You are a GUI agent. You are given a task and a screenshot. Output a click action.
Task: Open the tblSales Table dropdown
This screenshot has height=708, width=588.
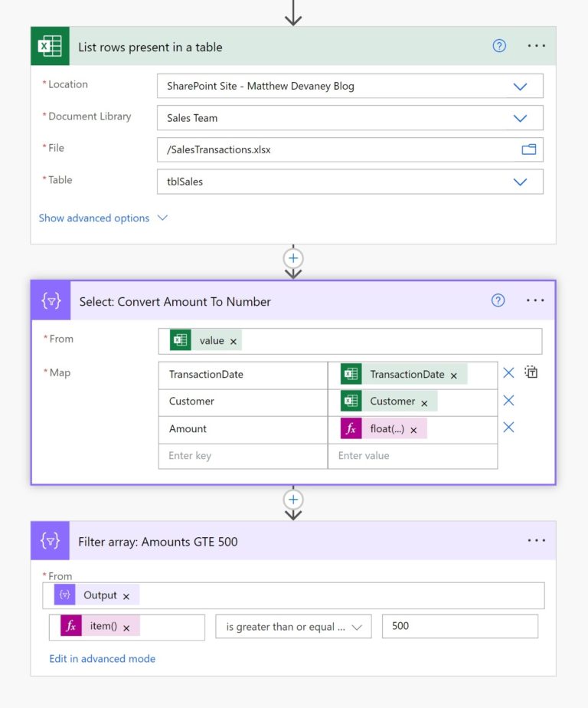(521, 182)
